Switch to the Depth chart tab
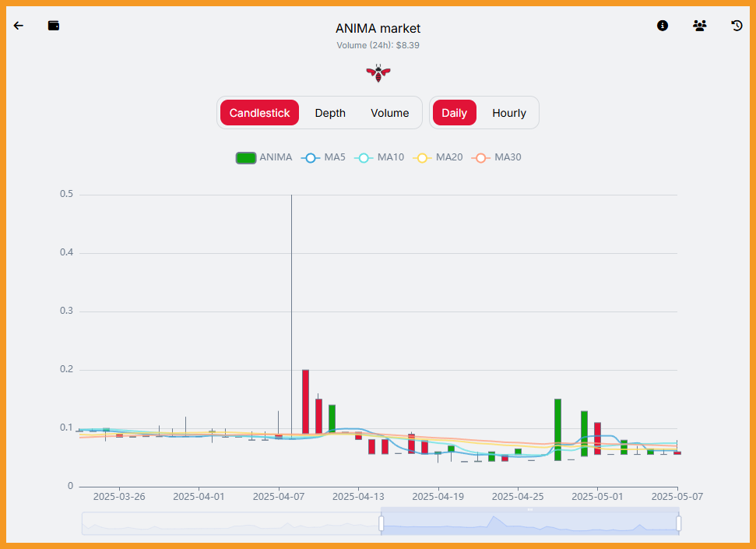Image resolution: width=756 pixels, height=549 pixels. pos(330,113)
